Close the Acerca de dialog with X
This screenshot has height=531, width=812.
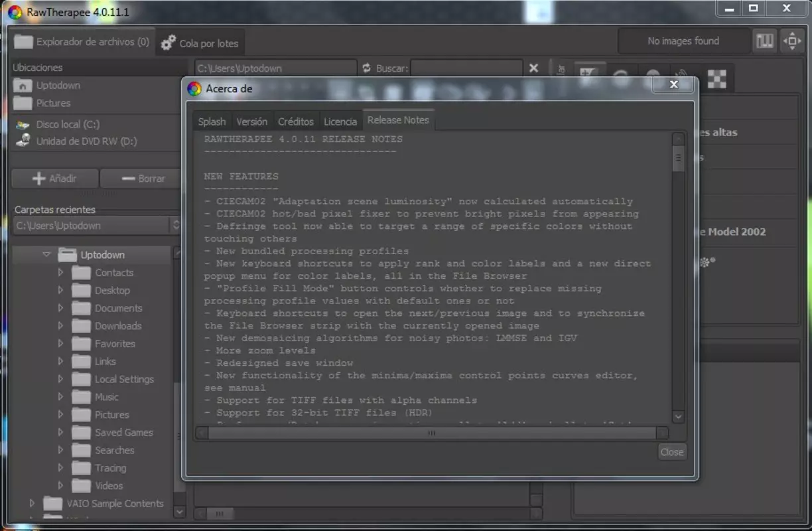coord(674,84)
